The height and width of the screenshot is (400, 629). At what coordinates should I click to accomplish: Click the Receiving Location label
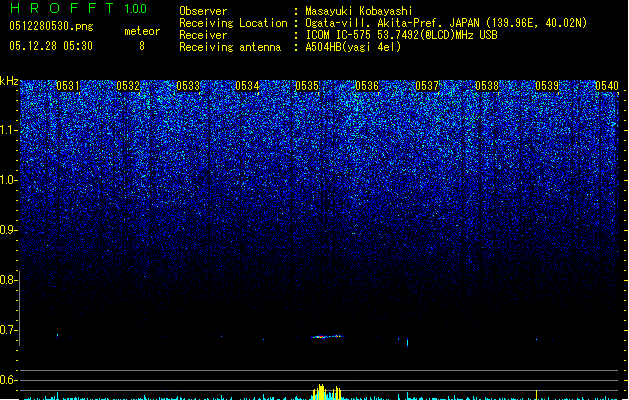click(x=233, y=23)
